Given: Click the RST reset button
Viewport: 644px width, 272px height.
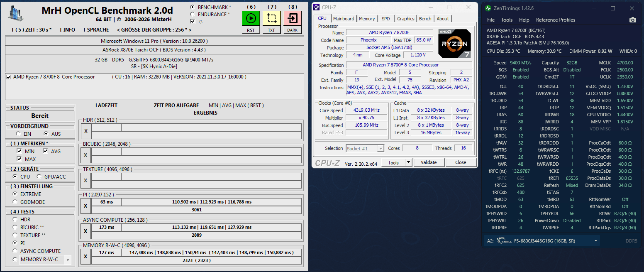Looking at the screenshot, I should pyautogui.click(x=251, y=30).
